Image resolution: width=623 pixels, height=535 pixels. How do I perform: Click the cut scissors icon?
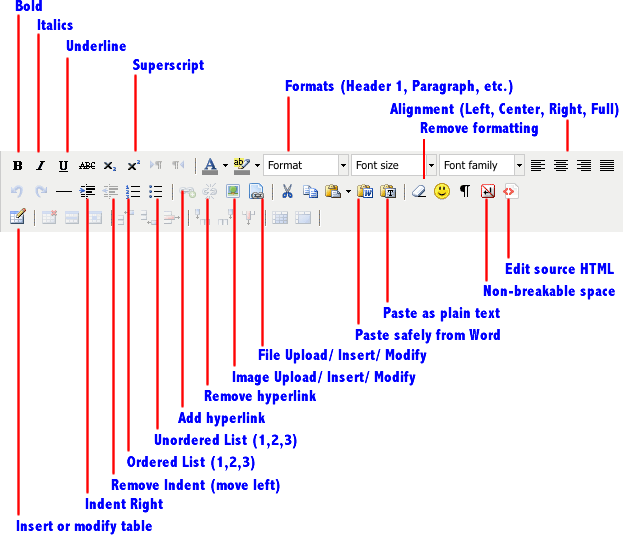287,191
